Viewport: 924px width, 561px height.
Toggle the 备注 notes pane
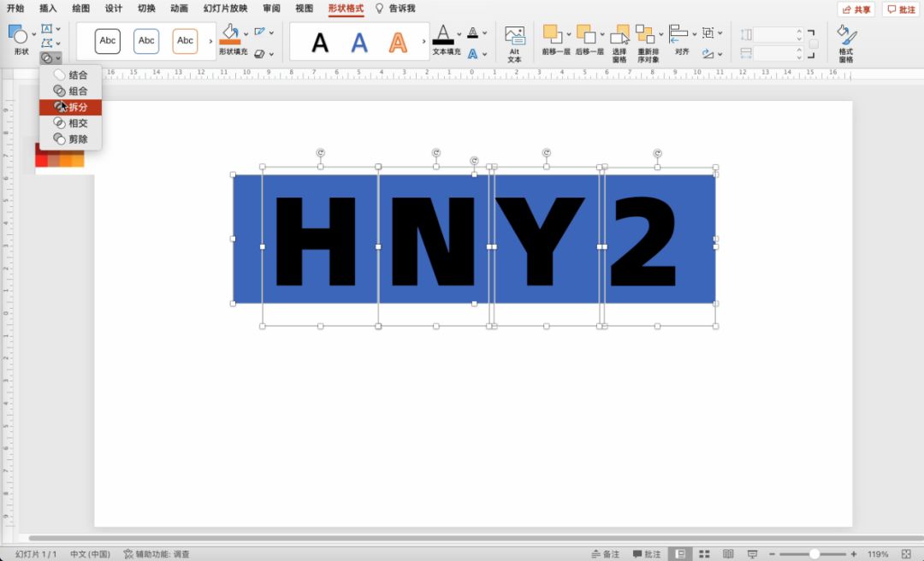605,554
